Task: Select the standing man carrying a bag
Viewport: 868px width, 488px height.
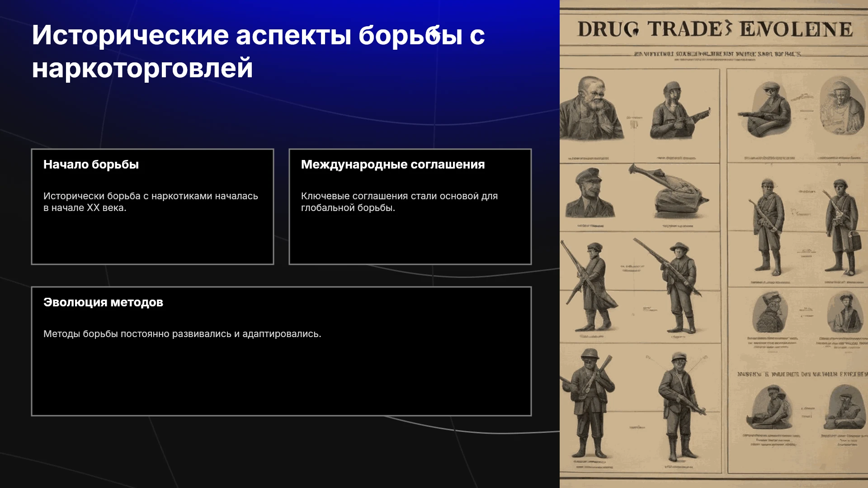Action: click(842, 227)
